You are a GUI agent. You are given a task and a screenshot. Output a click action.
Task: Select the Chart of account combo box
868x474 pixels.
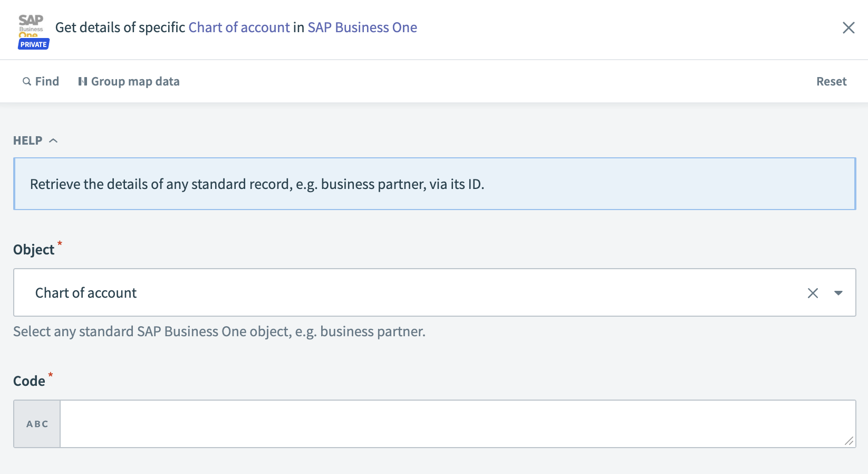[x=435, y=292]
